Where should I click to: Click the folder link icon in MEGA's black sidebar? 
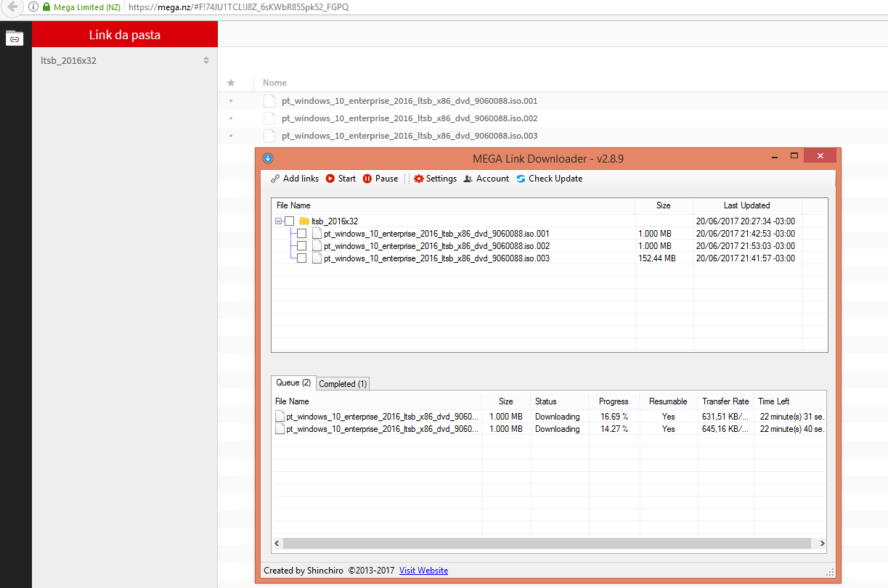pyautogui.click(x=15, y=38)
